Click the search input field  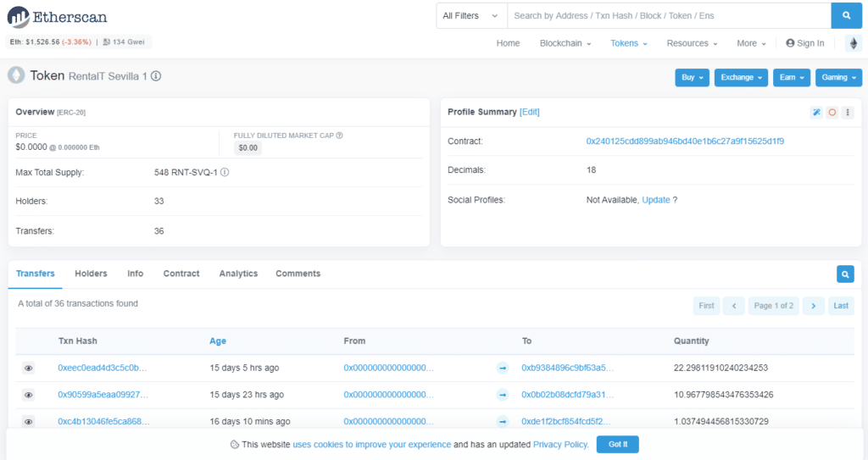coord(670,15)
